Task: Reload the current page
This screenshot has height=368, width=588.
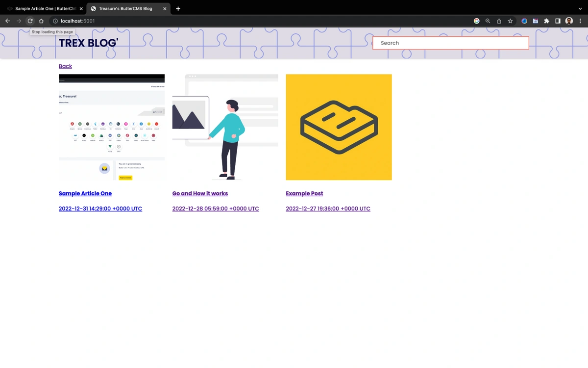Action: (30, 21)
